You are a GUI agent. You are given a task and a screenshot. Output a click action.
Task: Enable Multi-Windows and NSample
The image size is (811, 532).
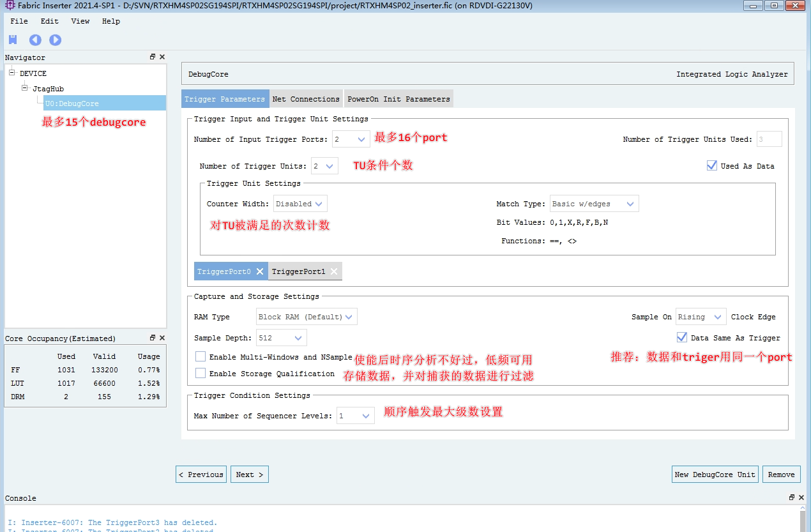201,357
